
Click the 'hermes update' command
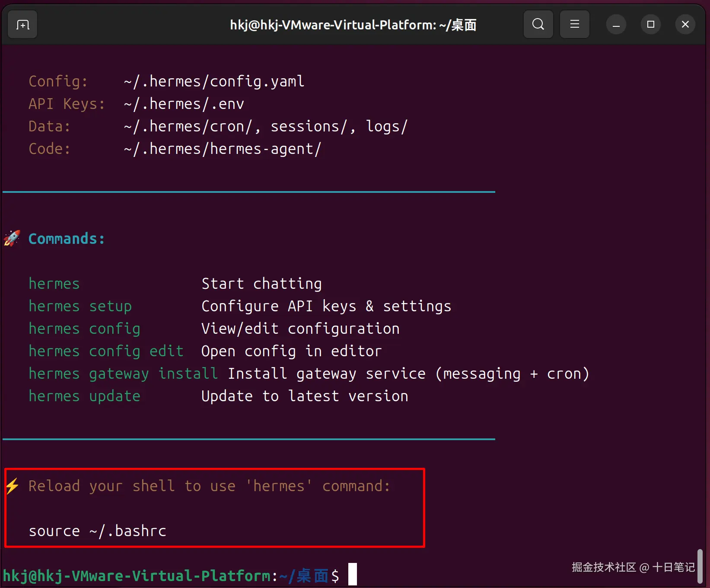click(x=84, y=396)
